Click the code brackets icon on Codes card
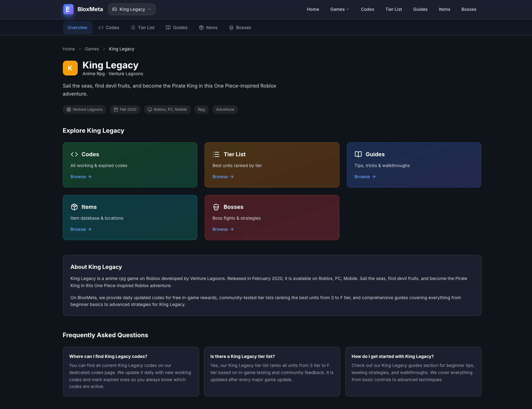The width and height of the screenshot is (532, 409). pyautogui.click(x=74, y=154)
